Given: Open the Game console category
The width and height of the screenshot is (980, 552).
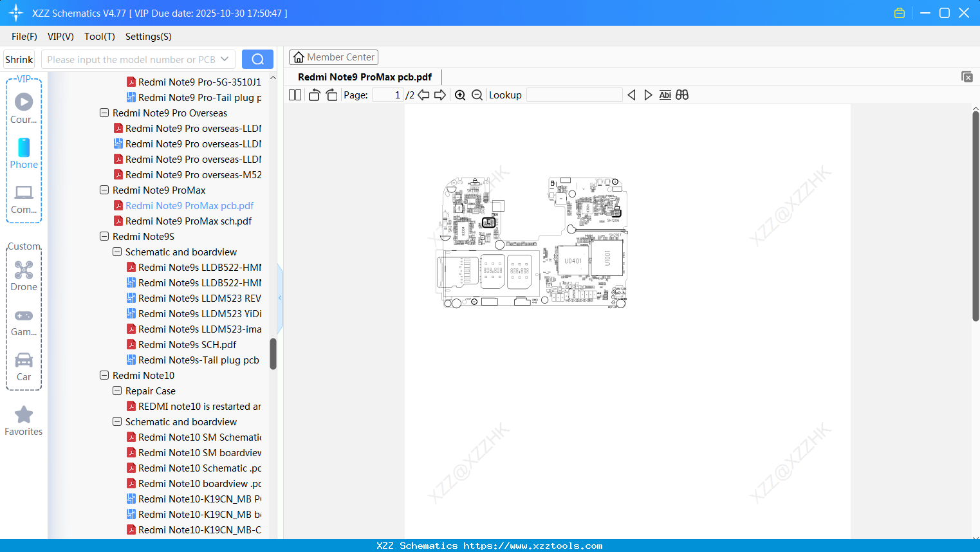Looking at the screenshot, I should coord(24,322).
